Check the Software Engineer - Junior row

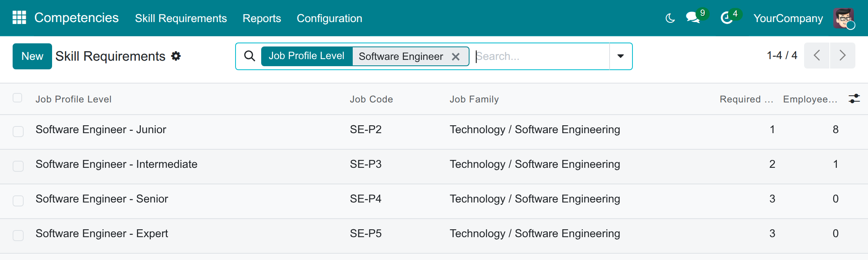pos(18,131)
